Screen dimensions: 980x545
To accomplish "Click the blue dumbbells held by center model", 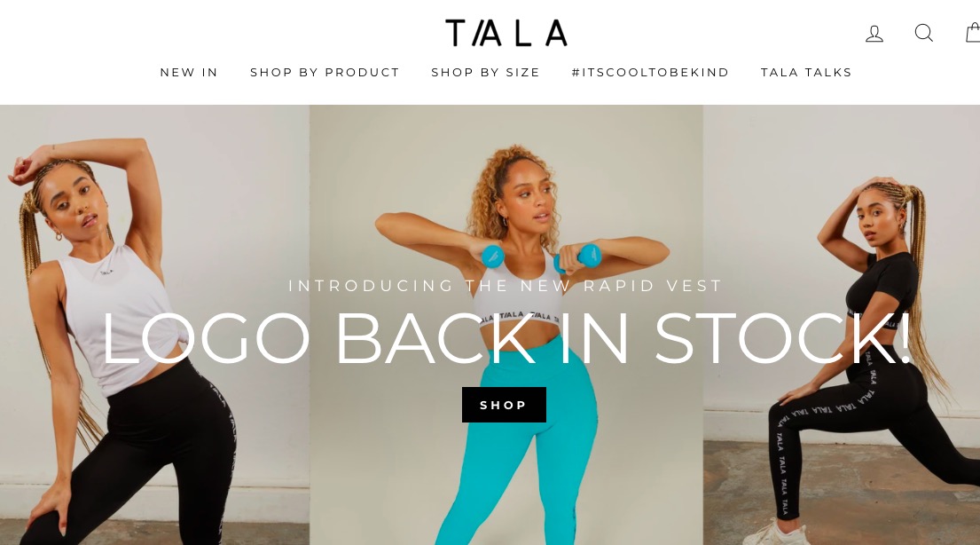I will point(541,257).
